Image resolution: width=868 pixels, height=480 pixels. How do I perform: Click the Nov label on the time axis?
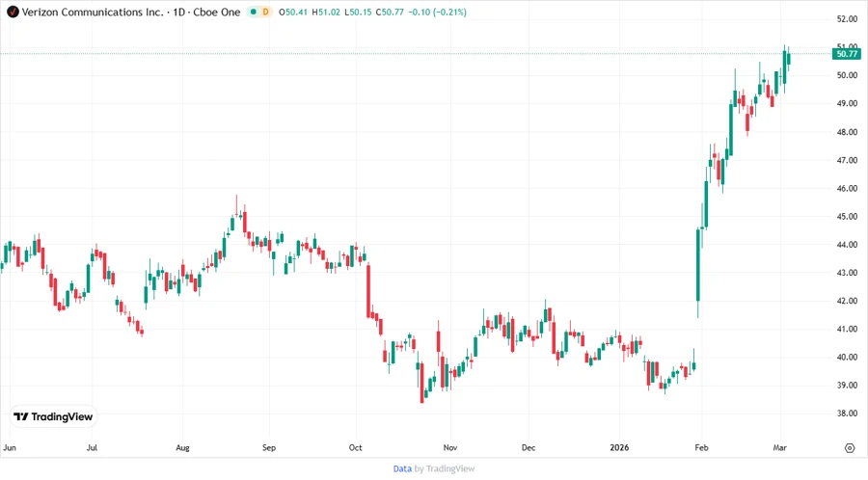(x=450, y=447)
